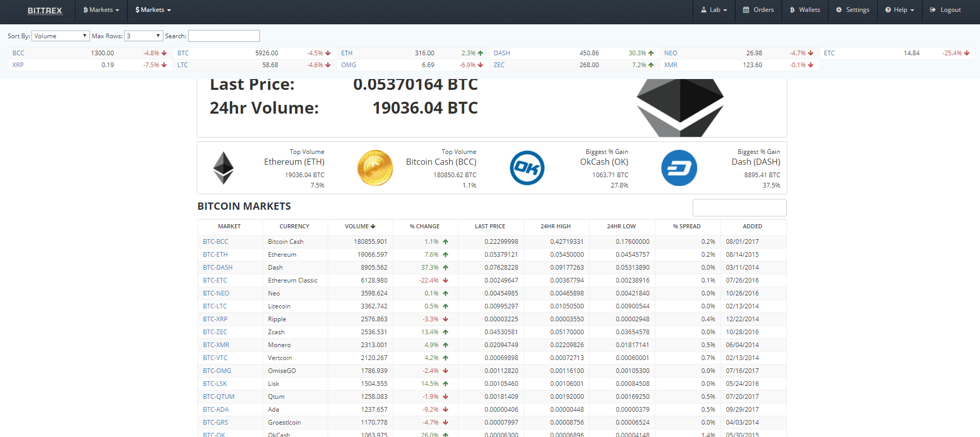Click the large Ethereum logo in header panel

(x=680, y=108)
